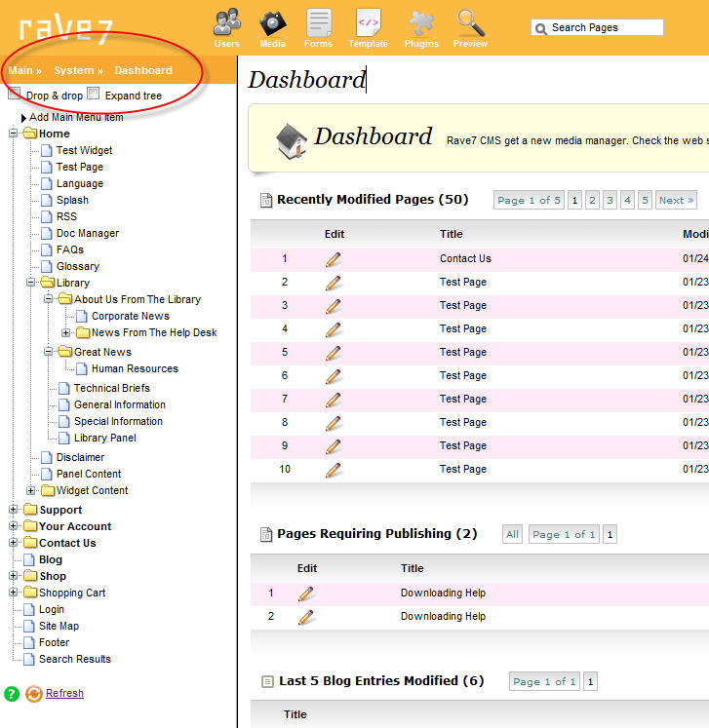Click edit pencil for publishing row 2

[x=305, y=617]
